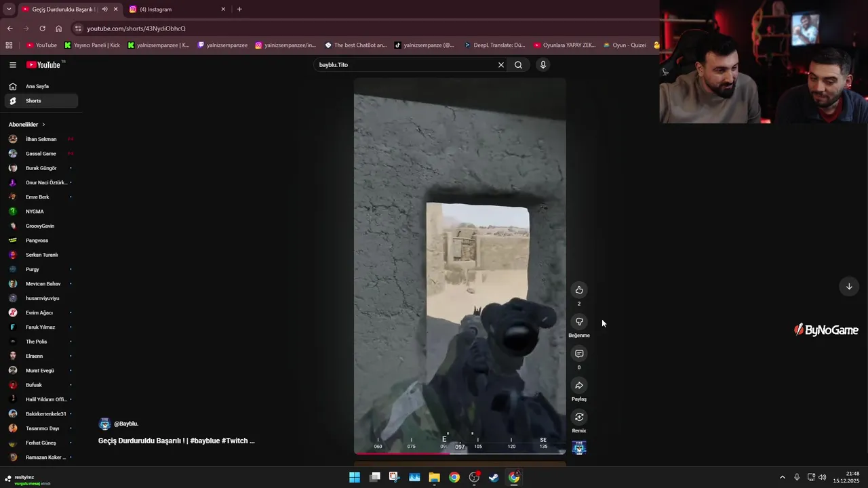This screenshot has height=488, width=868.
Task: Seek on the Short's red progress bar
Action: (460, 453)
